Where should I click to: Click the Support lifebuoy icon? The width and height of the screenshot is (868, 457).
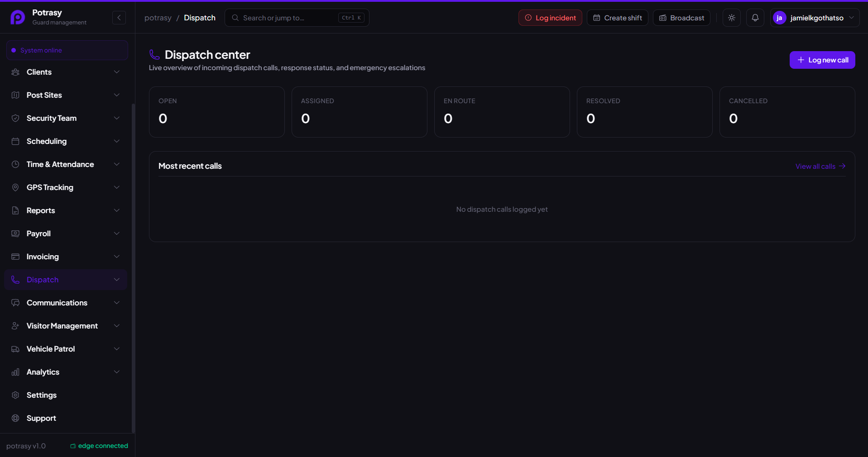(x=15, y=418)
